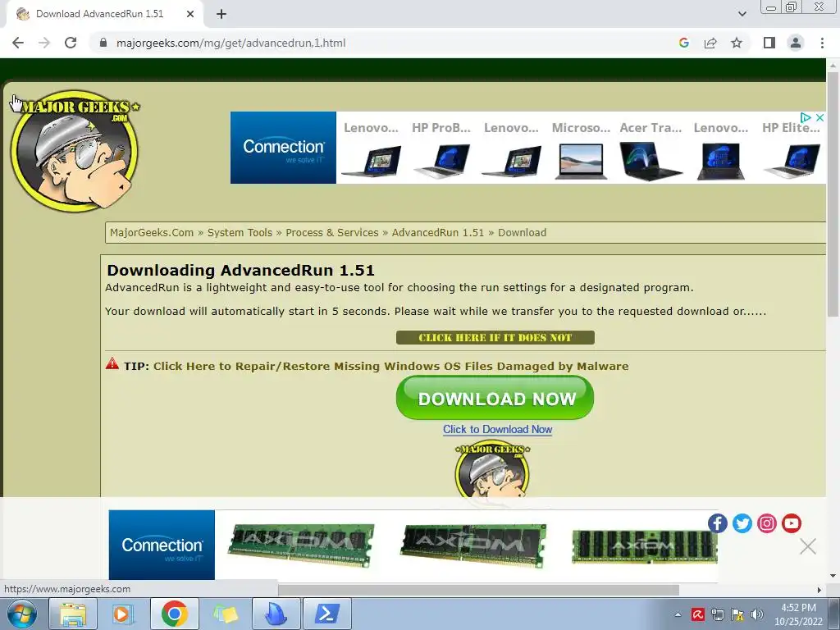Click the warning triangle icon beside TIP
Image resolution: width=840 pixels, height=630 pixels.
[112, 363]
